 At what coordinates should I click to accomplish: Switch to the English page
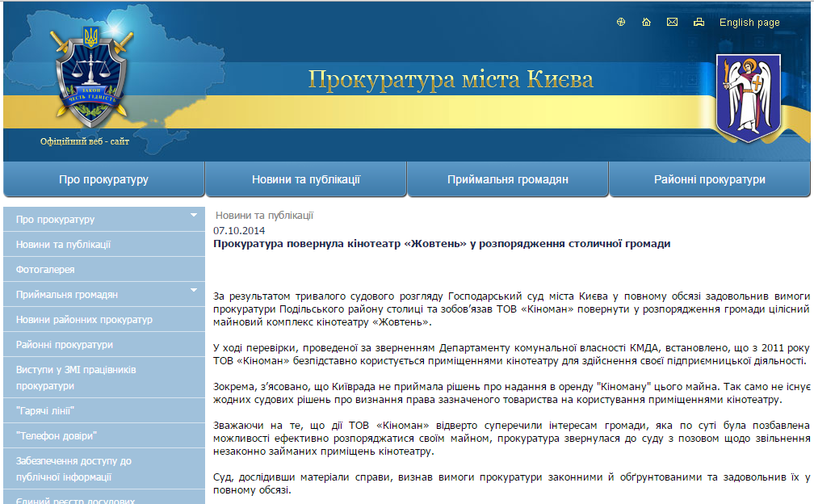click(x=749, y=23)
